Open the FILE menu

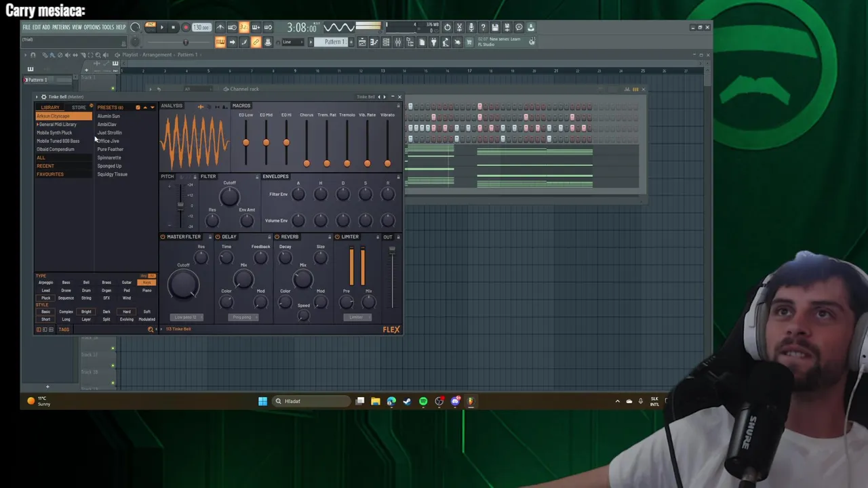[x=26, y=27]
